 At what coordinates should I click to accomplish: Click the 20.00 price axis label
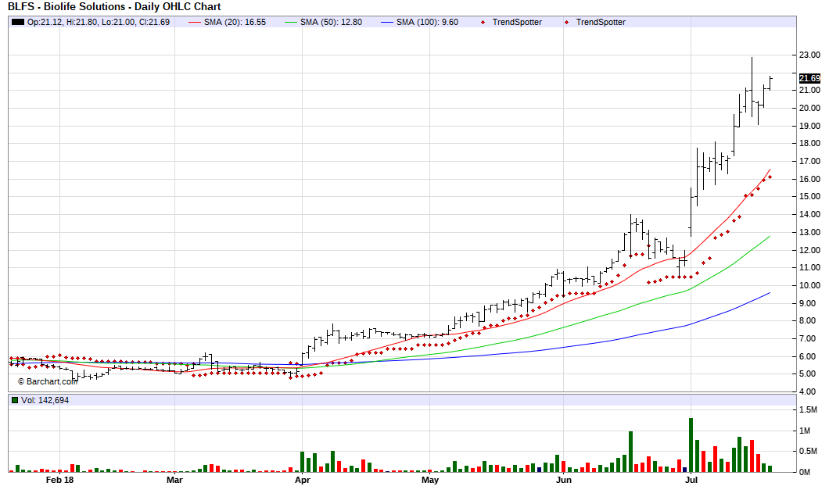coord(809,108)
